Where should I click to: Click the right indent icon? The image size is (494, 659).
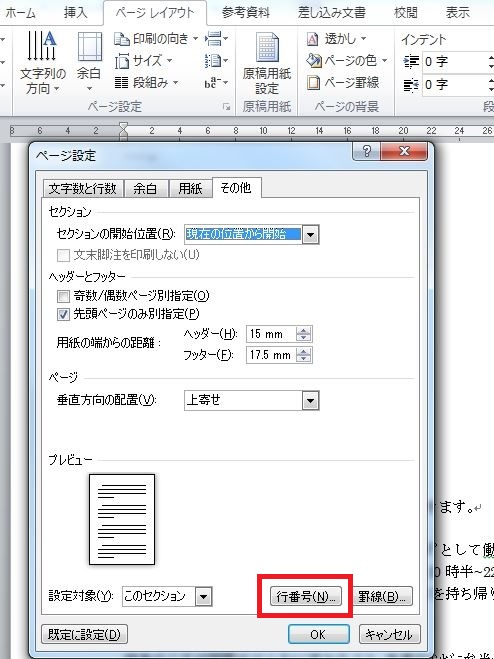click(411, 85)
